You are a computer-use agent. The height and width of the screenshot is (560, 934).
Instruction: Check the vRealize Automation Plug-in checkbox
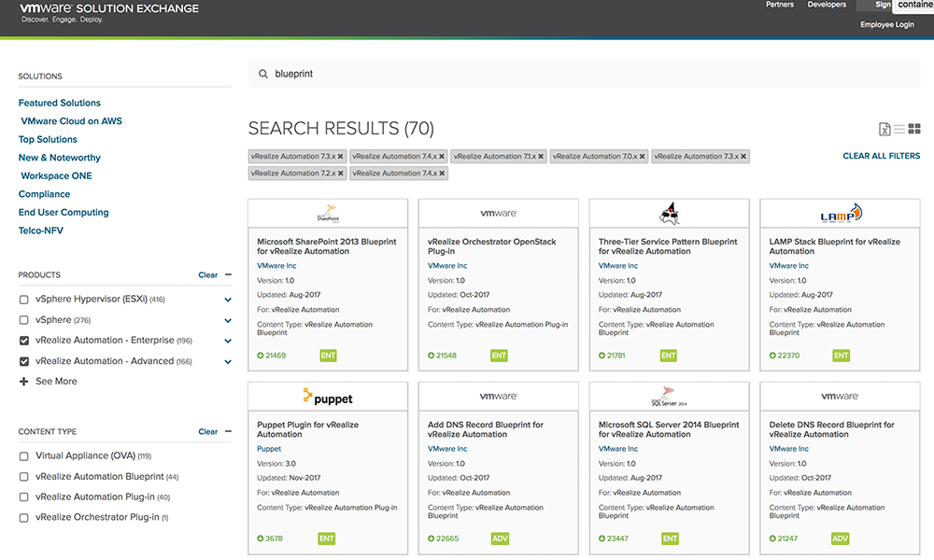(x=24, y=497)
